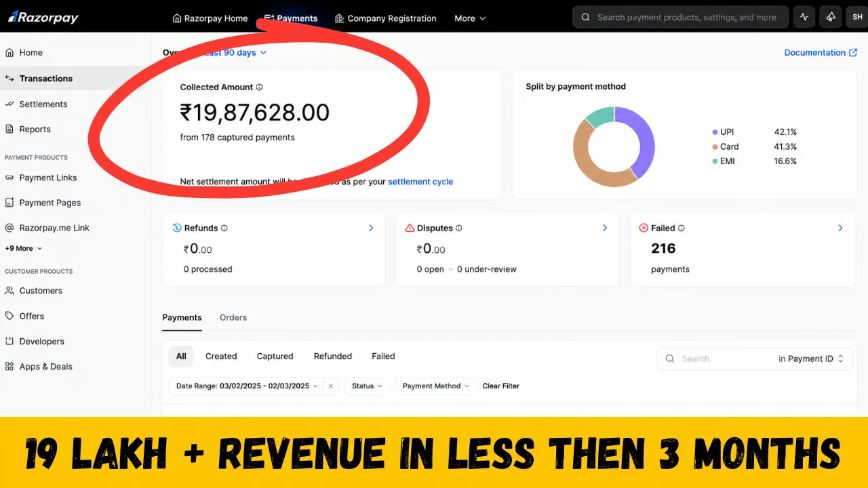Click the Razorpay.me Link at-sign icon
The image size is (868, 488).
pyautogui.click(x=9, y=228)
